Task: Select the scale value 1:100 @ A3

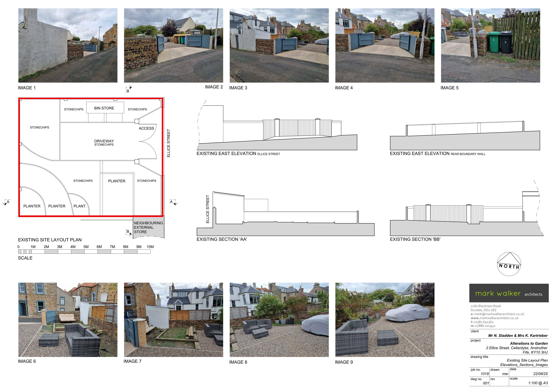Action: pos(538,383)
